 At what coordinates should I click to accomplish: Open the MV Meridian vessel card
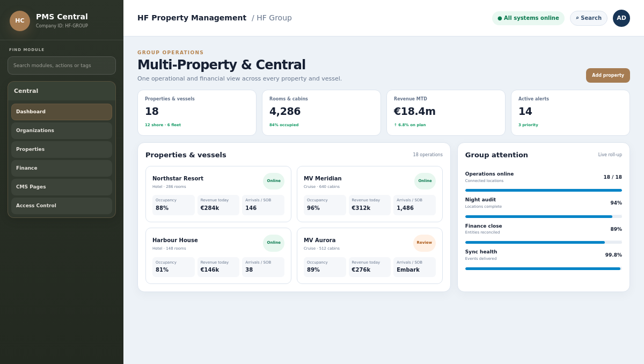click(x=370, y=194)
